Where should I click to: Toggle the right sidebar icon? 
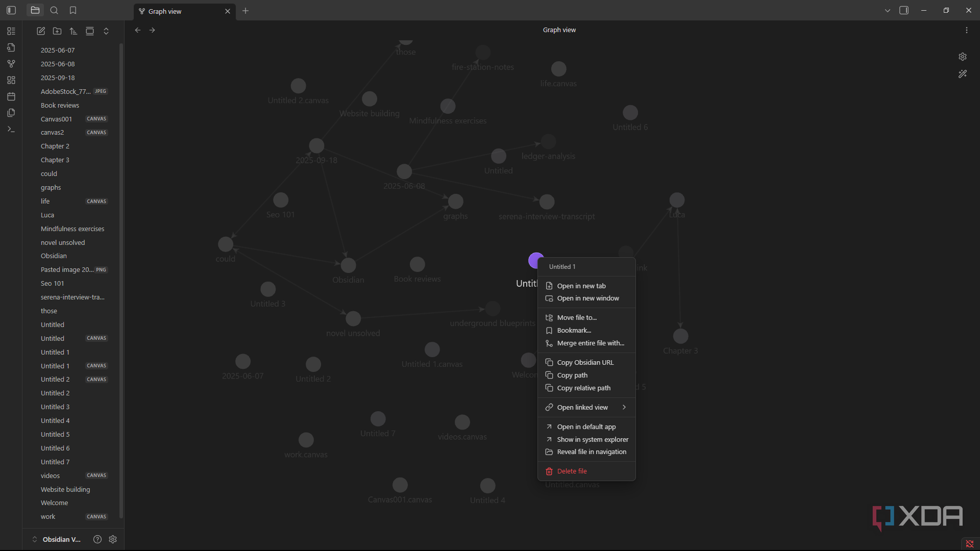coord(904,10)
